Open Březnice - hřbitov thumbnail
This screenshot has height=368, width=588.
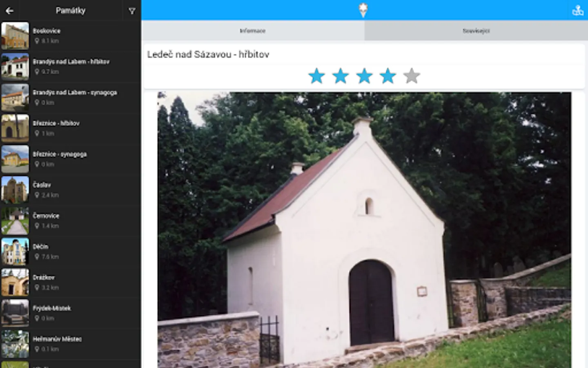(15, 128)
